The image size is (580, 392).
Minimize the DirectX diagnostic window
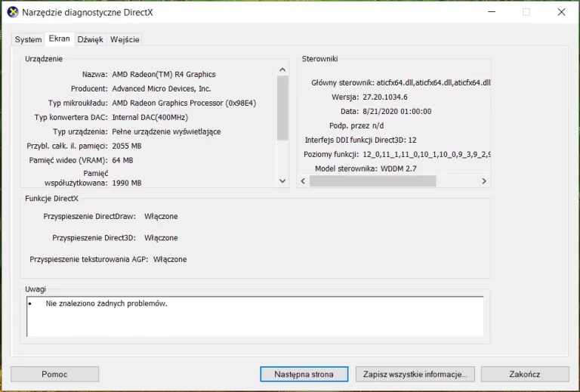(492, 12)
